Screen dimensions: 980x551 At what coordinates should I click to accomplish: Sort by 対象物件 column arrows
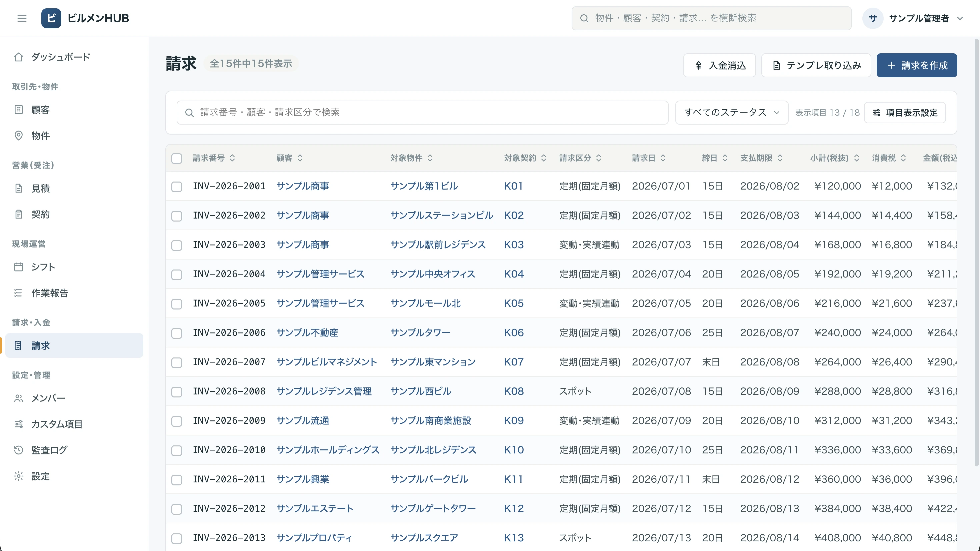coord(430,158)
